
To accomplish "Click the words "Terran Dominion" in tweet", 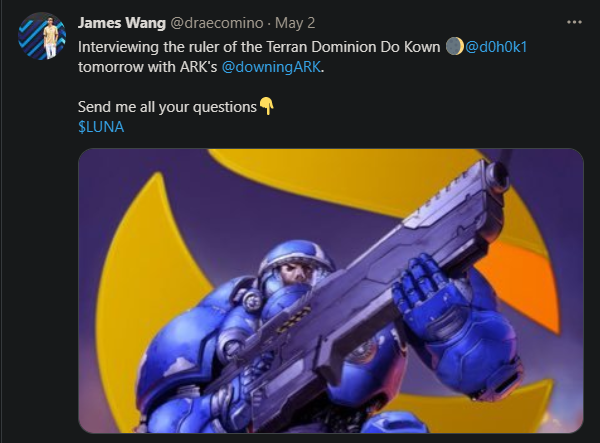I will [x=321, y=47].
